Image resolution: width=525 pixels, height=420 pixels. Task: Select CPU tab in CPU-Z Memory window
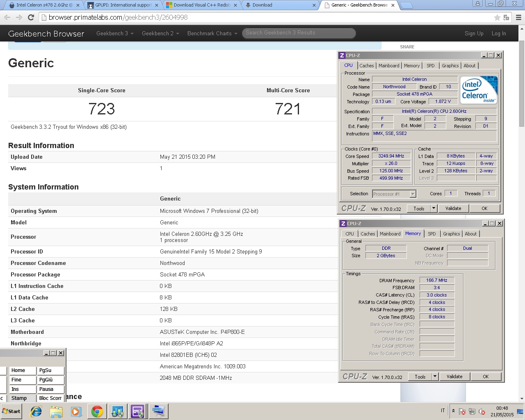pyautogui.click(x=350, y=234)
